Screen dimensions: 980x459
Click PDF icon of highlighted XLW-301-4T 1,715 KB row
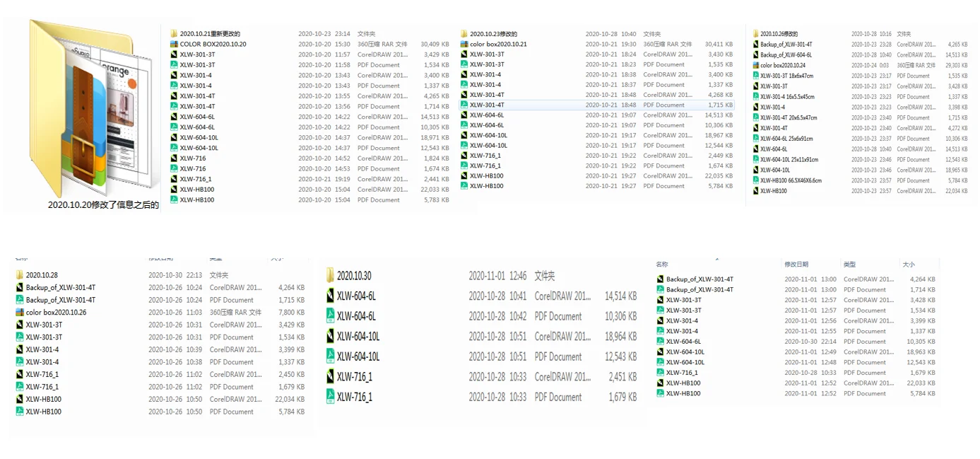pyautogui.click(x=464, y=105)
